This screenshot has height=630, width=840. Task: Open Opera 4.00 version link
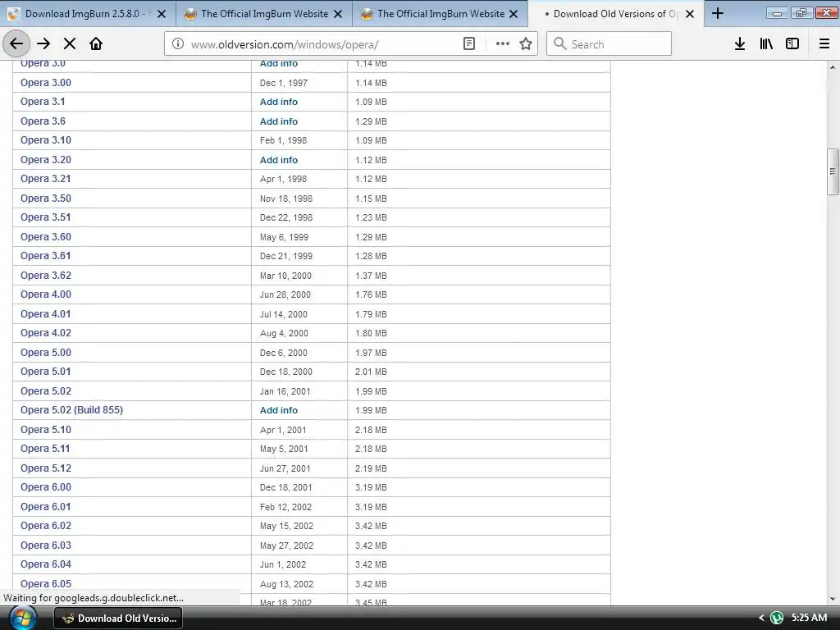pos(46,294)
